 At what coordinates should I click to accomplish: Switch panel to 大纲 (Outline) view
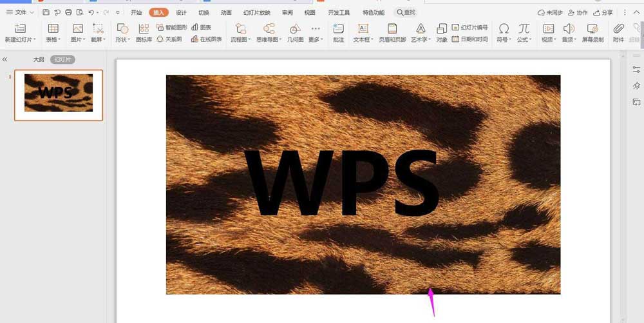(x=39, y=59)
